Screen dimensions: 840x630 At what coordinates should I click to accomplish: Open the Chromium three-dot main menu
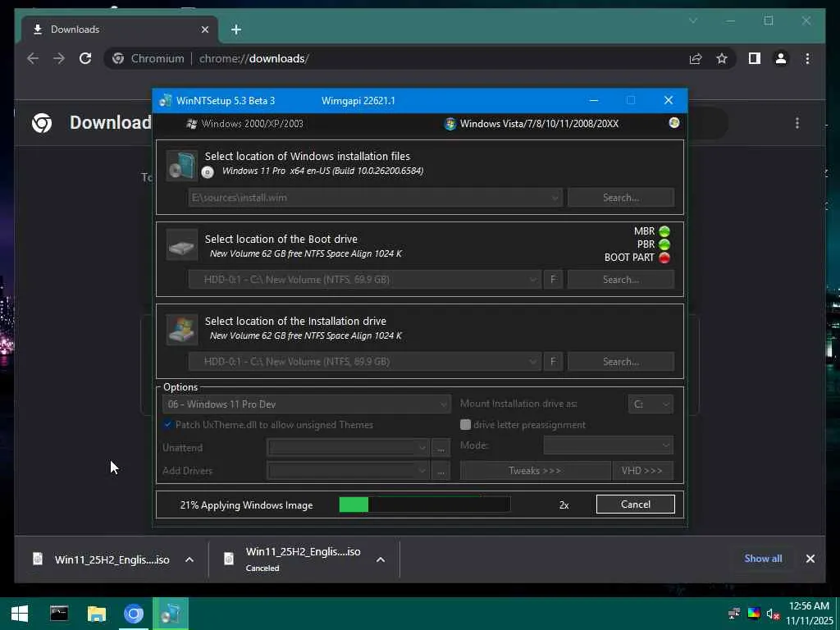click(x=807, y=58)
